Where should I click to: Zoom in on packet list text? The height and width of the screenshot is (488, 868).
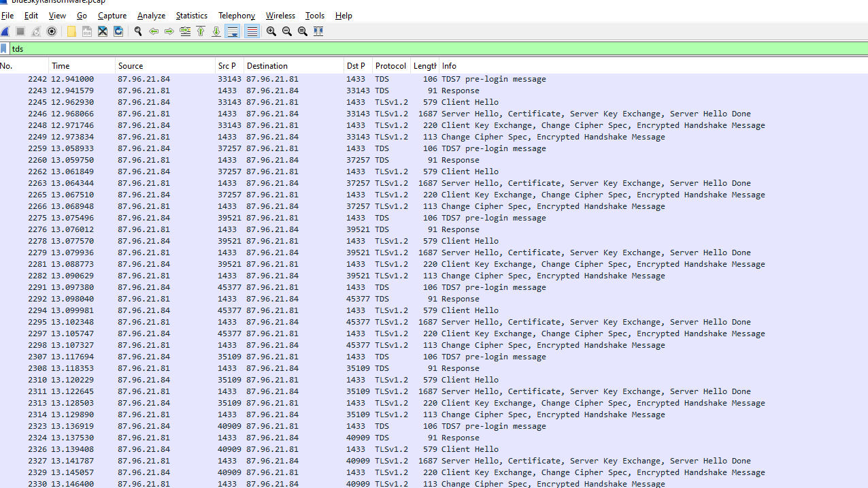(271, 31)
